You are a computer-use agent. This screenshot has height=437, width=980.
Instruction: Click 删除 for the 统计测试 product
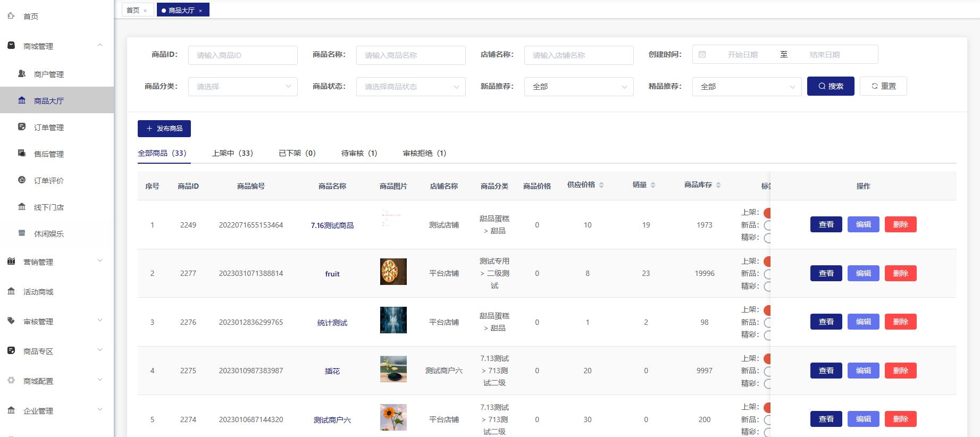pyautogui.click(x=901, y=322)
